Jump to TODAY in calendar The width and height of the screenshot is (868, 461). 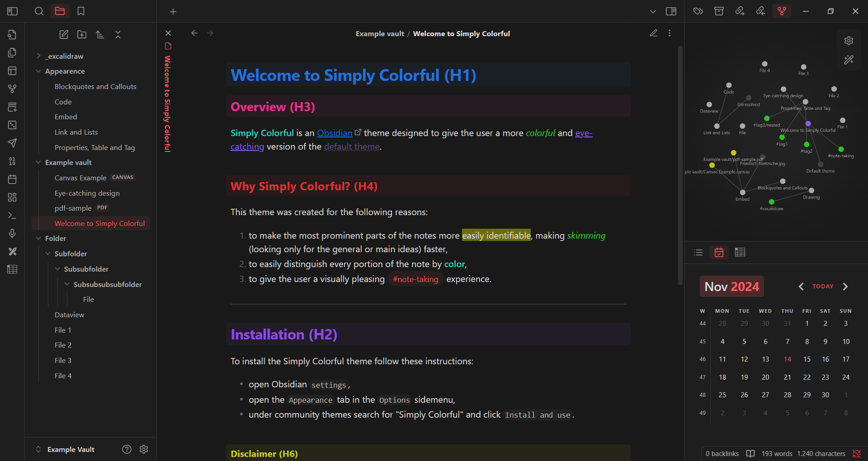click(823, 287)
